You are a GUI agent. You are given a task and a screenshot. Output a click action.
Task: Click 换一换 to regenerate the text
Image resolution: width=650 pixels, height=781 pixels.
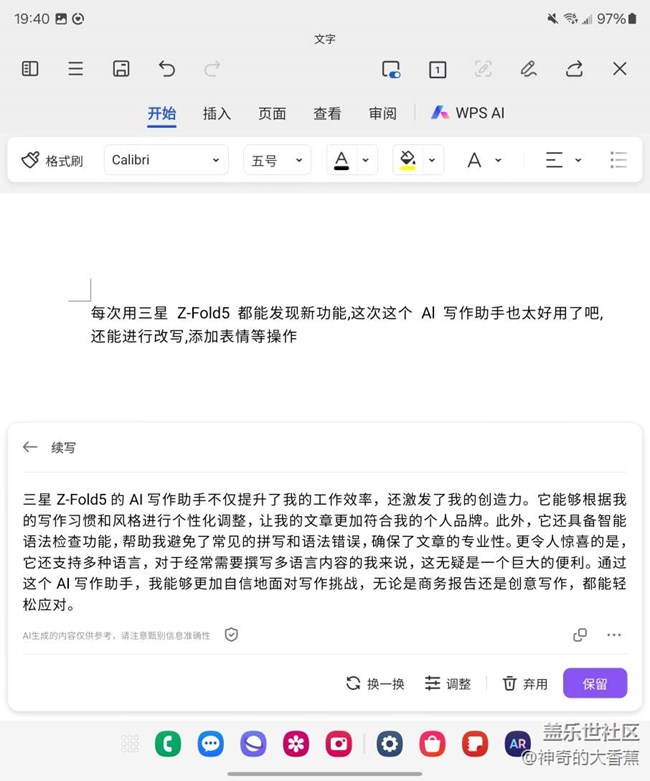(375, 684)
